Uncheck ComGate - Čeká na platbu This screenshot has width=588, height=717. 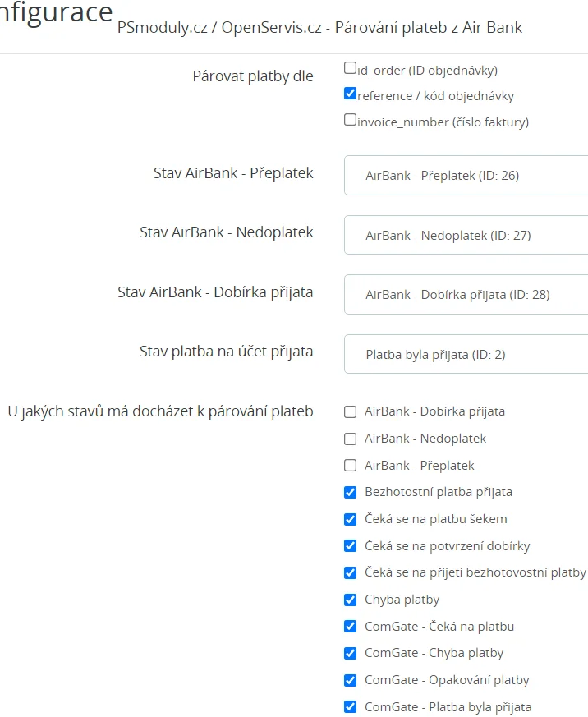(351, 627)
